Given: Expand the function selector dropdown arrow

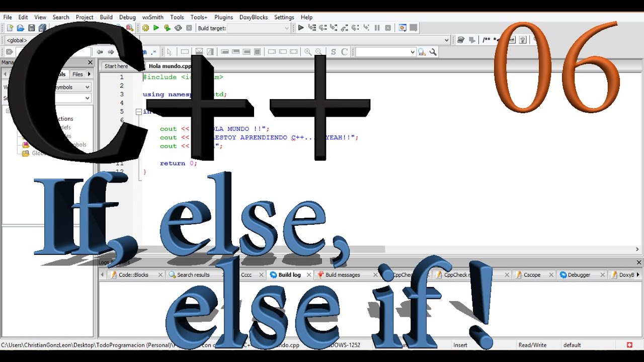Looking at the screenshot, I should coord(446,40).
